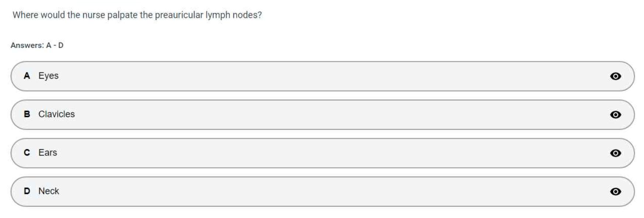Click the preauricular lymph nodes question text

tap(137, 15)
